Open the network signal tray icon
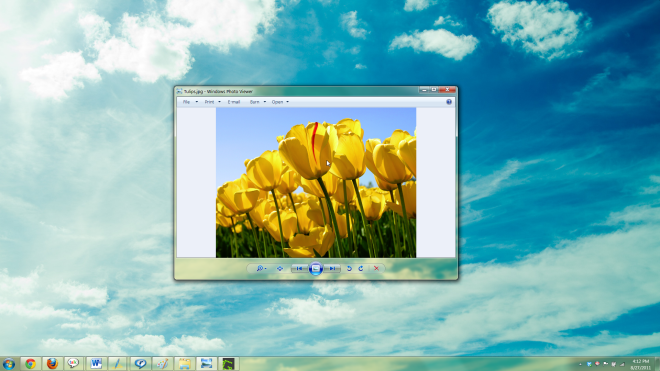 coord(622,364)
